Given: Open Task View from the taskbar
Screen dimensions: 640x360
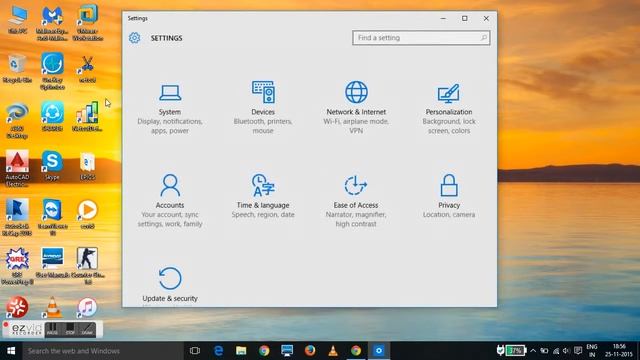Looking at the screenshot, I should [x=195, y=351].
